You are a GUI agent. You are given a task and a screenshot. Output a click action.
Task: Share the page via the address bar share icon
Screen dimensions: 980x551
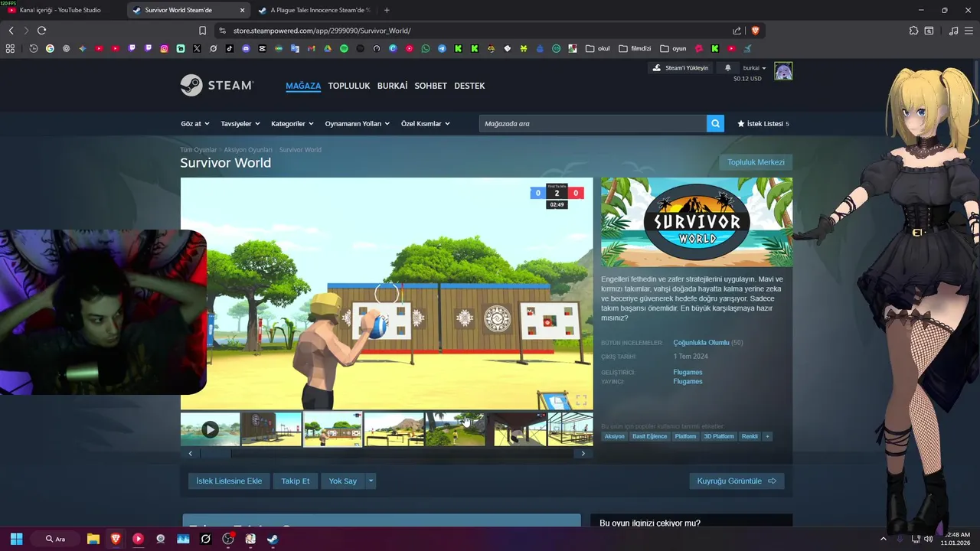[x=737, y=31]
